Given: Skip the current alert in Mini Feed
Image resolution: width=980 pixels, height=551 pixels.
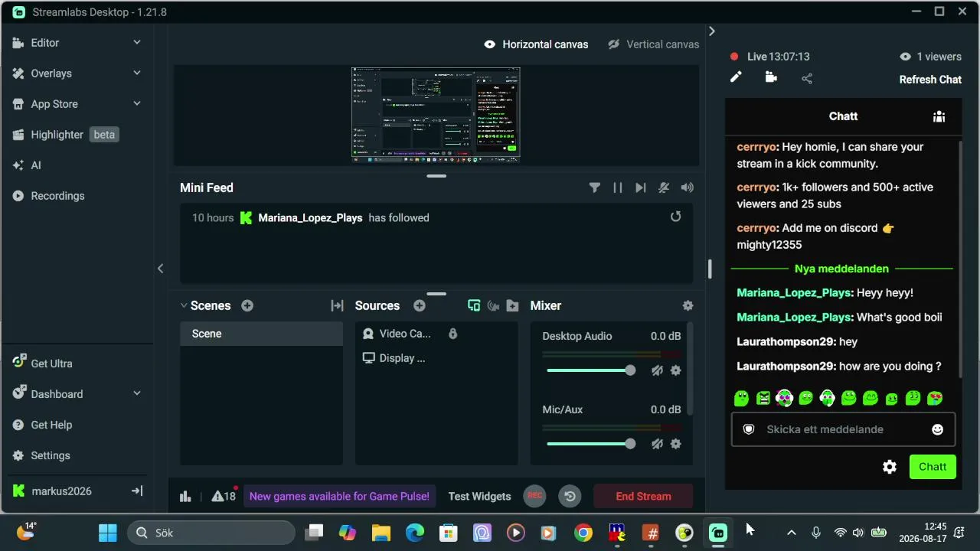Looking at the screenshot, I should (x=641, y=187).
